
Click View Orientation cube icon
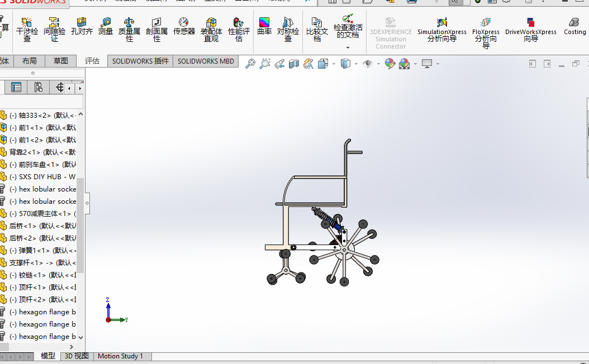click(323, 64)
